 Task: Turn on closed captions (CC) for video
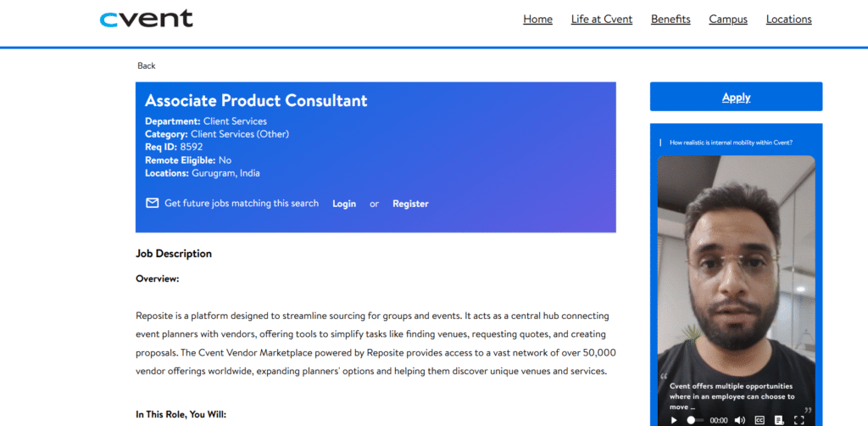tap(760, 419)
